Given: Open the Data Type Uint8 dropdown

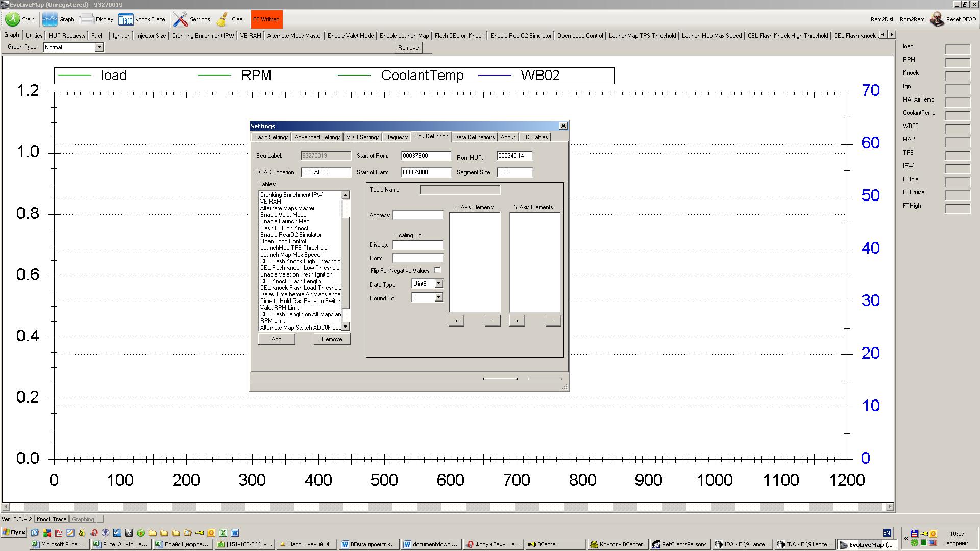Looking at the screenshot, I should point(438,284).
